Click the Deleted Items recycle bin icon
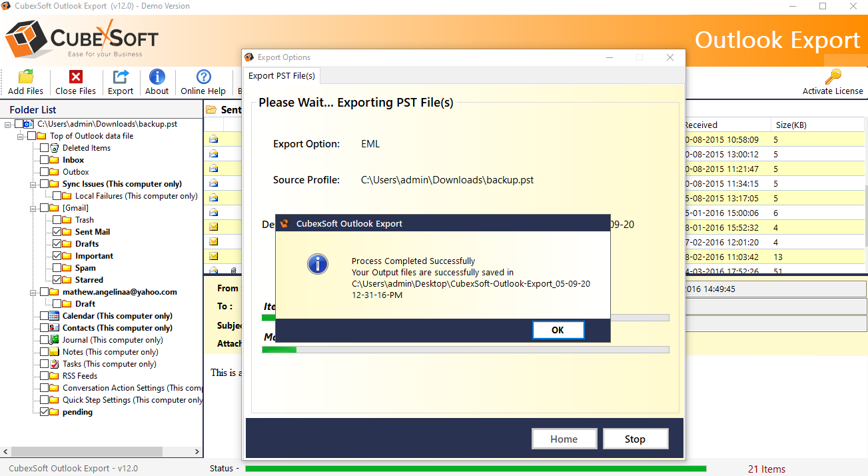Image resolution: width=868 pixels, height=476 pixels. point(55,148)
